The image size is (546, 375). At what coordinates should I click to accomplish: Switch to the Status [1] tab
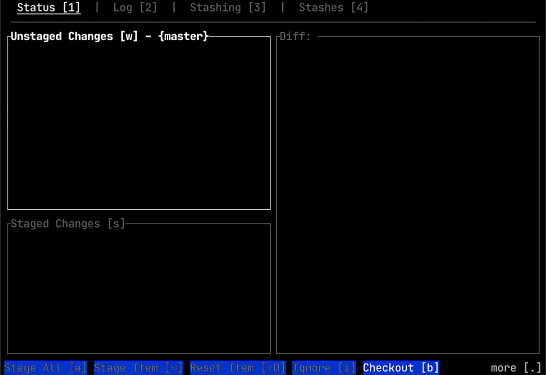49,7
